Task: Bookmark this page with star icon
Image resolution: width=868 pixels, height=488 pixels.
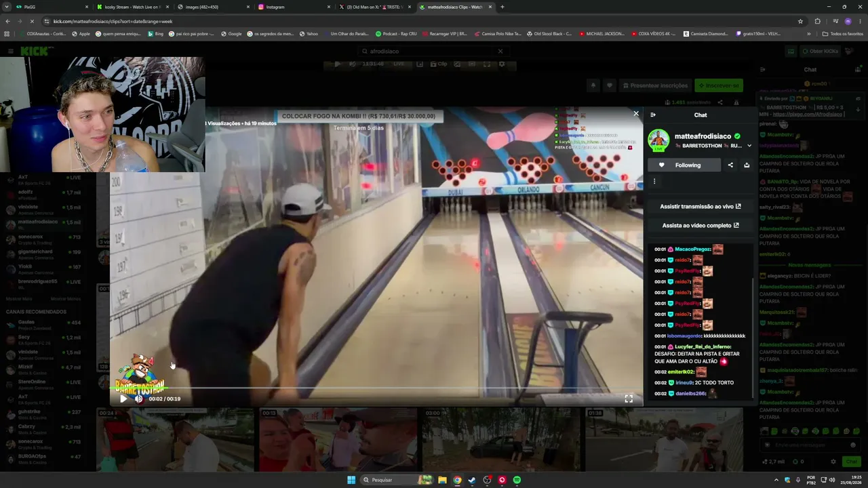Action: (800, 21)
